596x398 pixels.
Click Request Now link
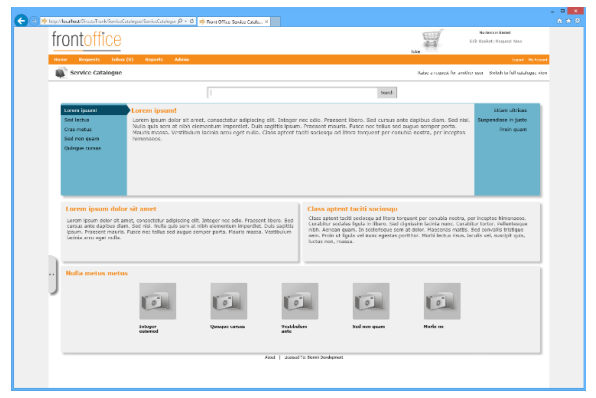coord(509,41)
